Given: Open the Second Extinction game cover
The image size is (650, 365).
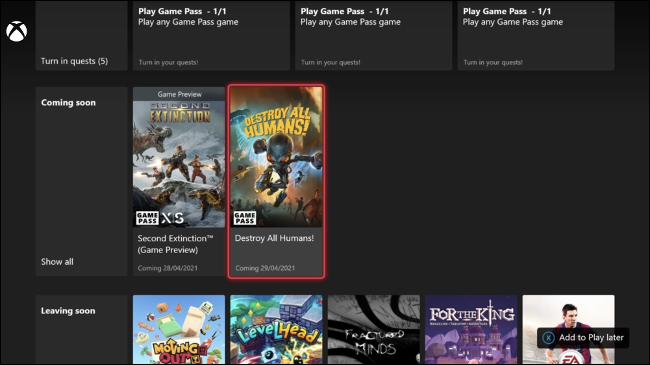Looking at the screenshot, I should click(x=179, y=164).
